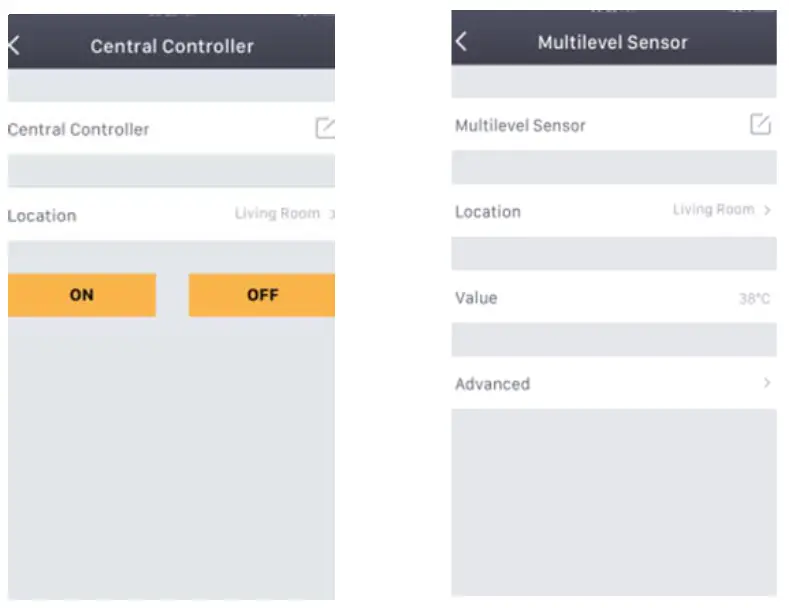Click the Multilevel Sensor header title

(x=613, y=42)
